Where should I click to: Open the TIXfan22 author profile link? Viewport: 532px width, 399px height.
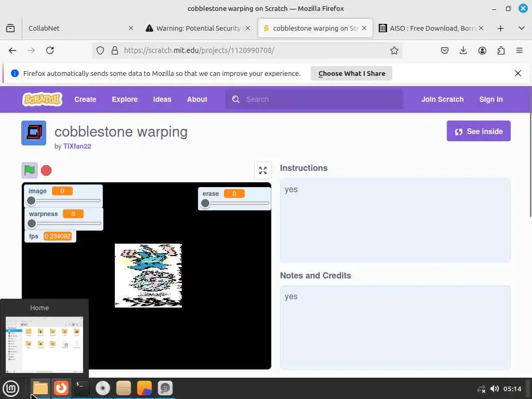77,146
